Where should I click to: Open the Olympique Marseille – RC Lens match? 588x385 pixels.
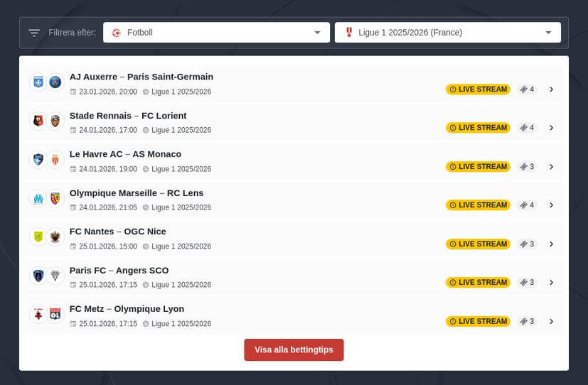(x=136, y=192)
